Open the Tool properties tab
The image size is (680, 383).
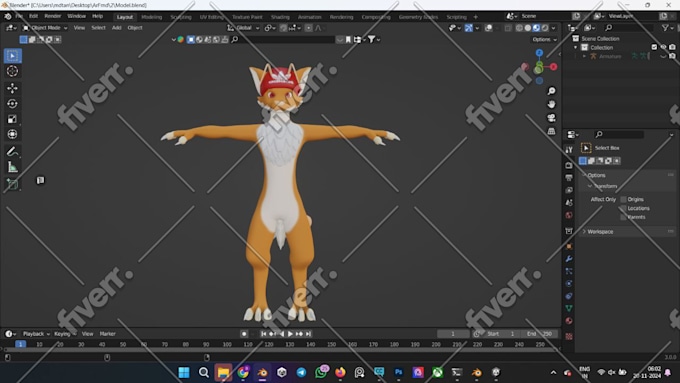tap(569, 150)
